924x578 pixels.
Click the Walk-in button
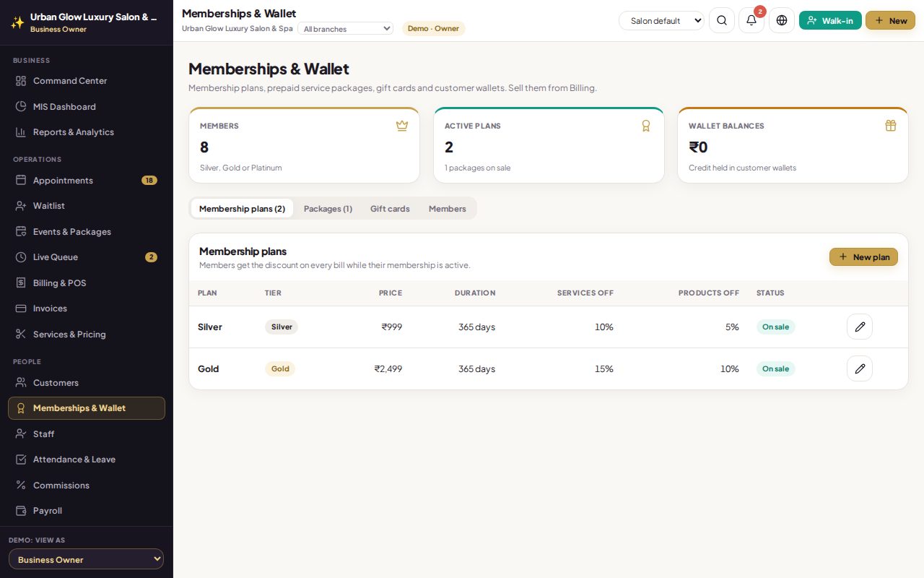830,20
